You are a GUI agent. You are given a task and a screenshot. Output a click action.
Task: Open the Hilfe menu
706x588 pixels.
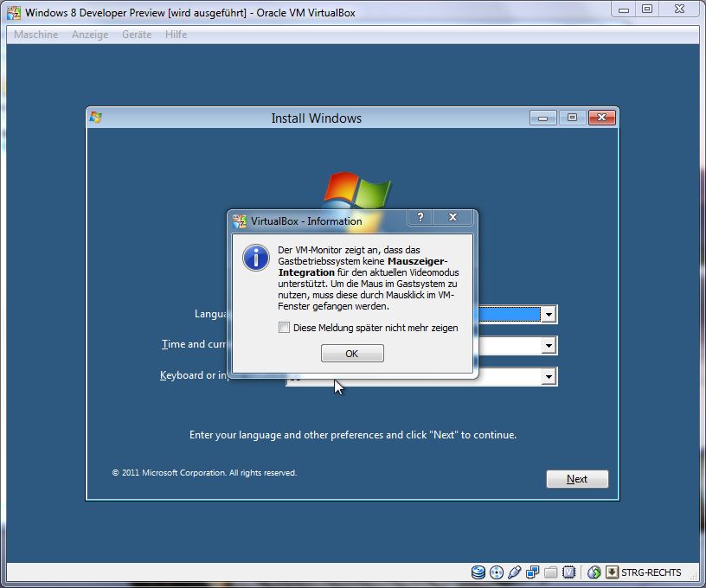coord(176,35)
